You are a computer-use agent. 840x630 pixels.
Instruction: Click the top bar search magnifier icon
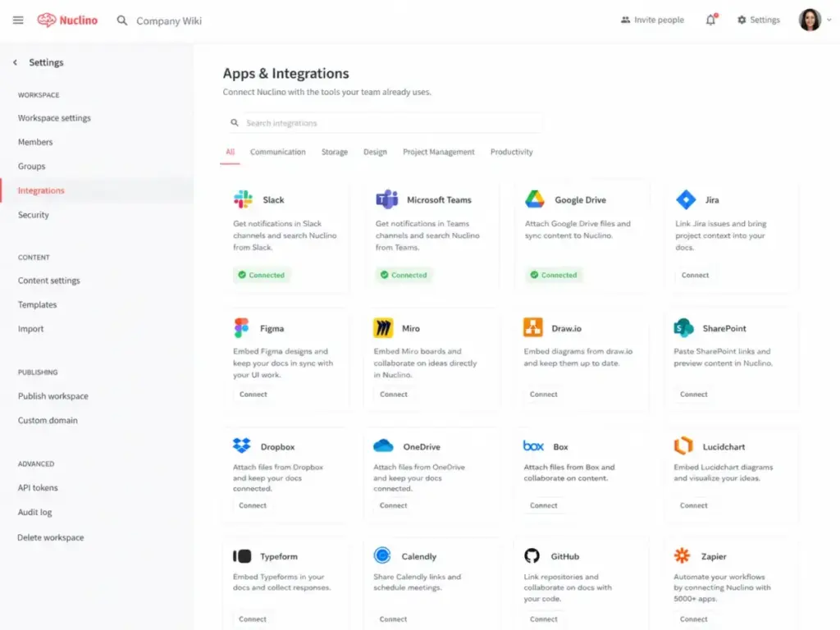[122, 21]
